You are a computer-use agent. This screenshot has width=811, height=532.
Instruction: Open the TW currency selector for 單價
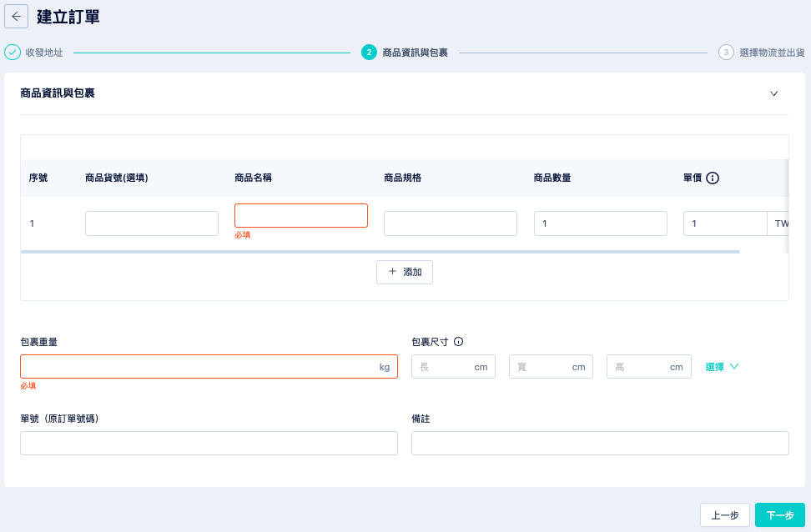(x=778, y=223)
